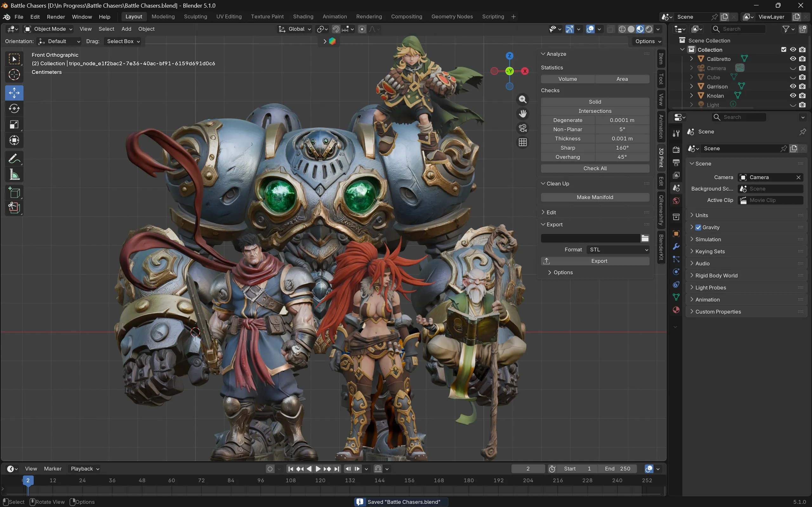Open the Output properties tab icon
Viewport: 812px width, 507px height.
(x=676, y=163)
